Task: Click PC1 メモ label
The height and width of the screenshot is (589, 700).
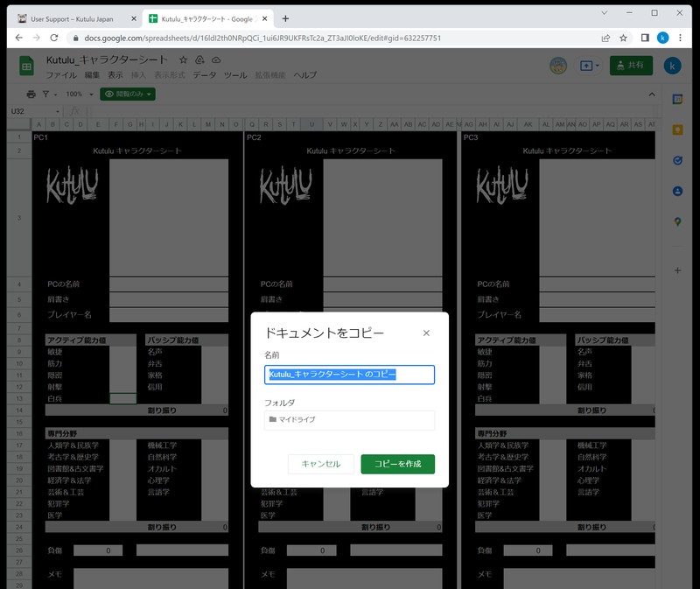Action: (x=54, y=574)
